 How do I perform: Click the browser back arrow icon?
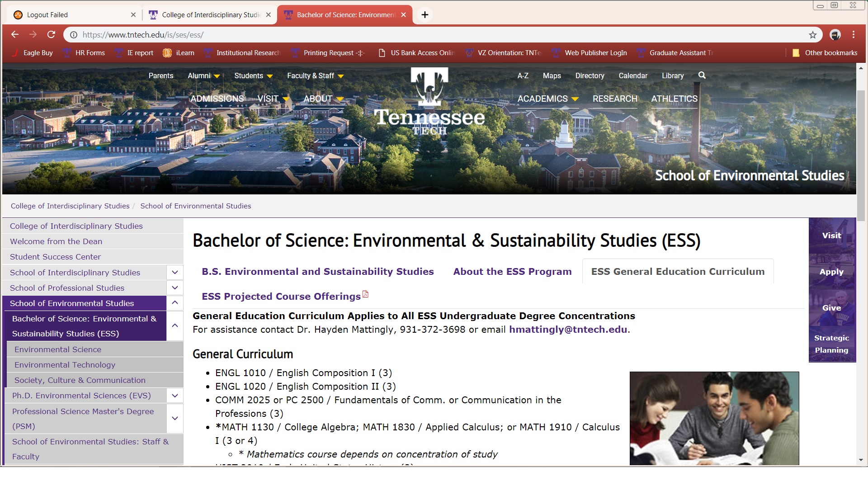coord(15,35)
